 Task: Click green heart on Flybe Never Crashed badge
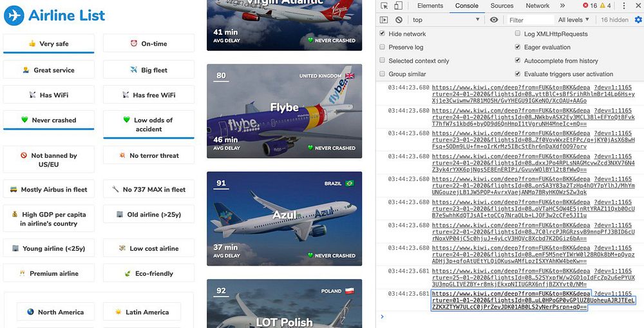tap(310, 148)
